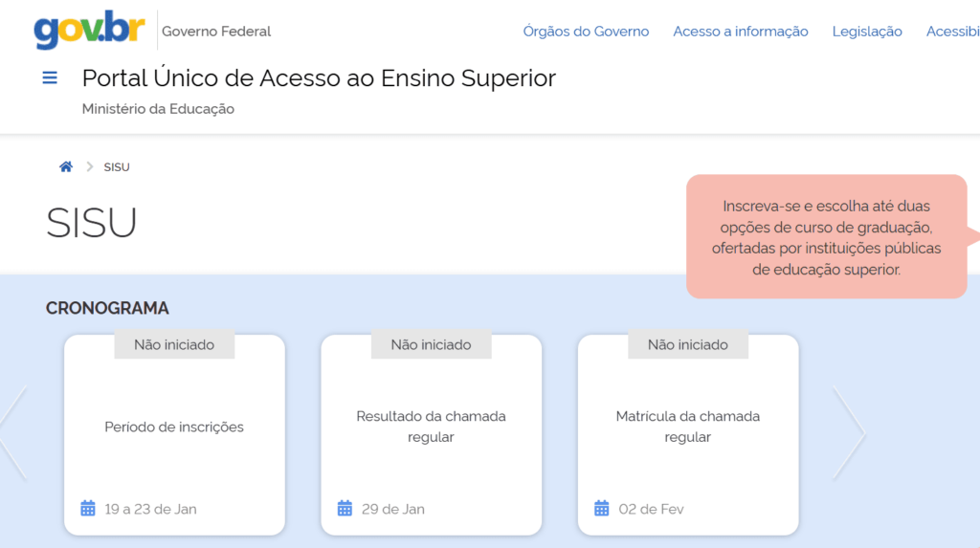Click Portal Único de Acesso title
The height and width of the screenshot is (548, 980).
click(x=319, y=78)
